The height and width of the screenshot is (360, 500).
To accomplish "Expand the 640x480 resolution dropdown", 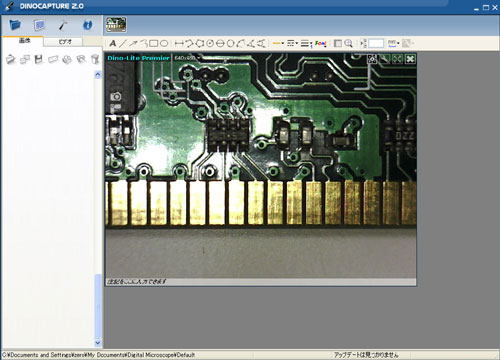I will (x=187, y=58).
